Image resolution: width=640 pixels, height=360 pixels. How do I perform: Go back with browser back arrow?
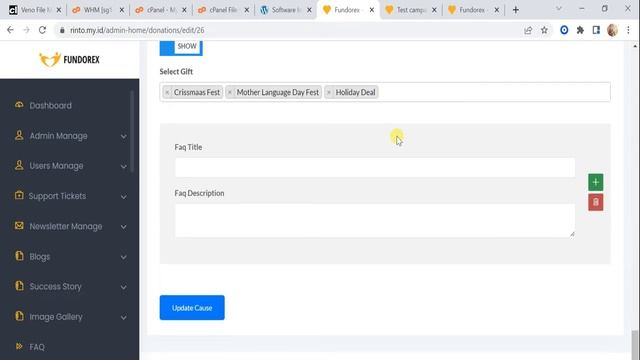(x=10, y=30)
